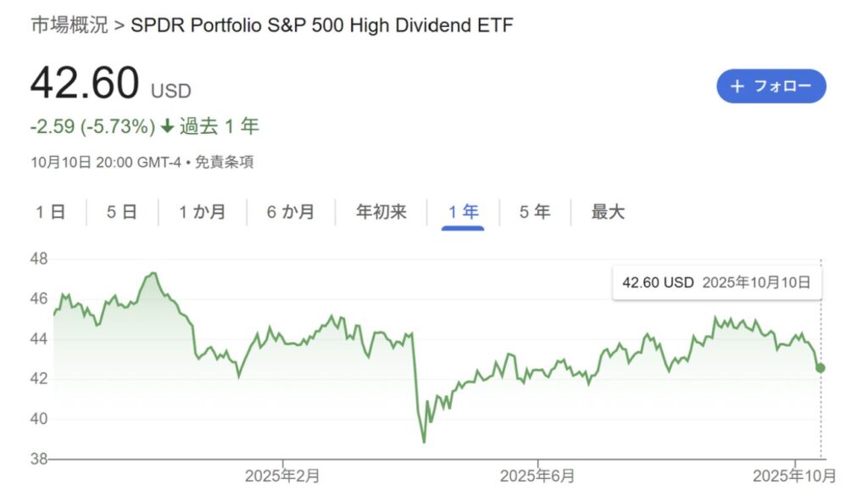Click the green endpoint dot on the chart

pos(821,367)
